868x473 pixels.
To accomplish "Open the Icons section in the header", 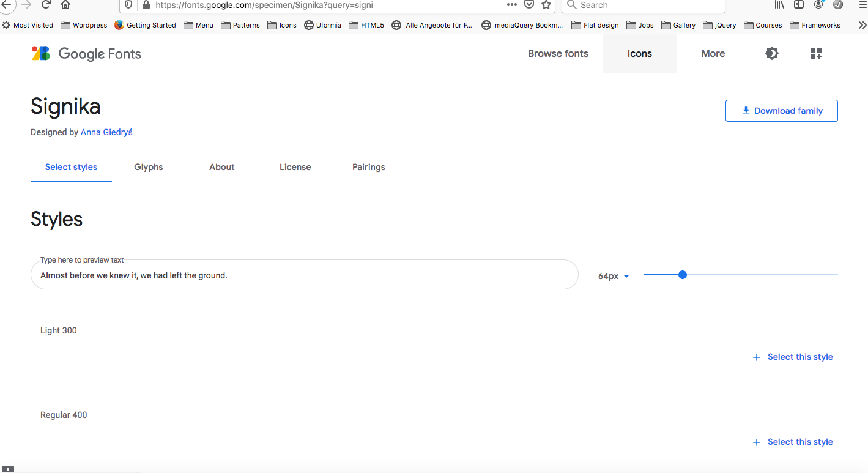I will [x=640, y=53].
